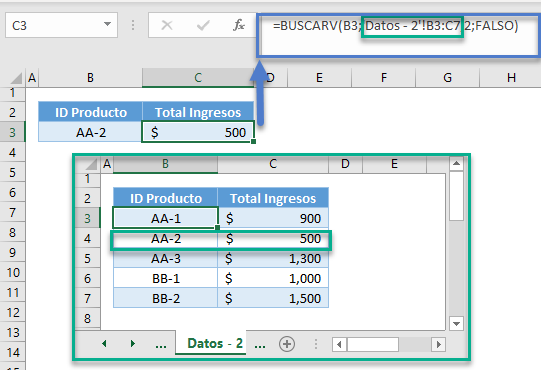The image size is (541, 370).
Task: Select all with the inner sheet's corner triangle
Action: (91, 164)
